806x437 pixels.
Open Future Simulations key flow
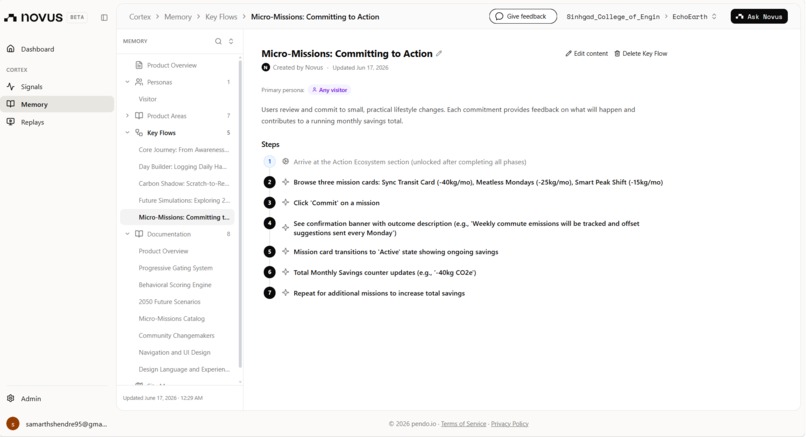(184, 201)
